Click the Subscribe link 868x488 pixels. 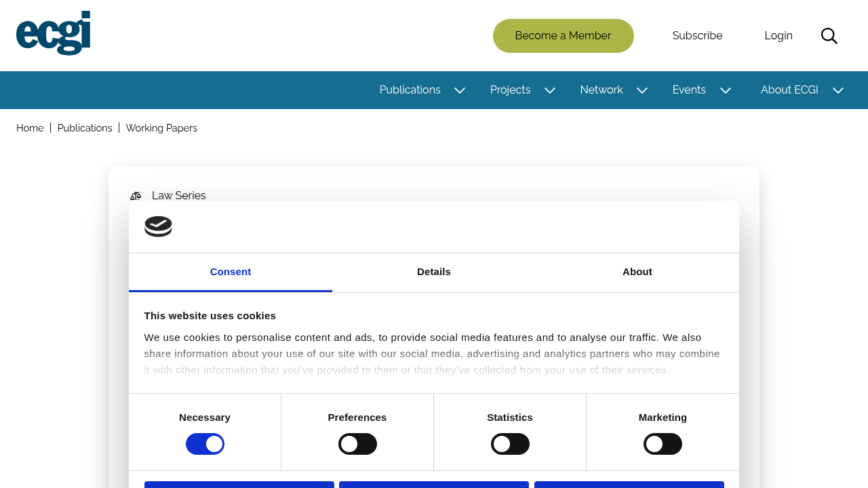(x=697, y=36)
